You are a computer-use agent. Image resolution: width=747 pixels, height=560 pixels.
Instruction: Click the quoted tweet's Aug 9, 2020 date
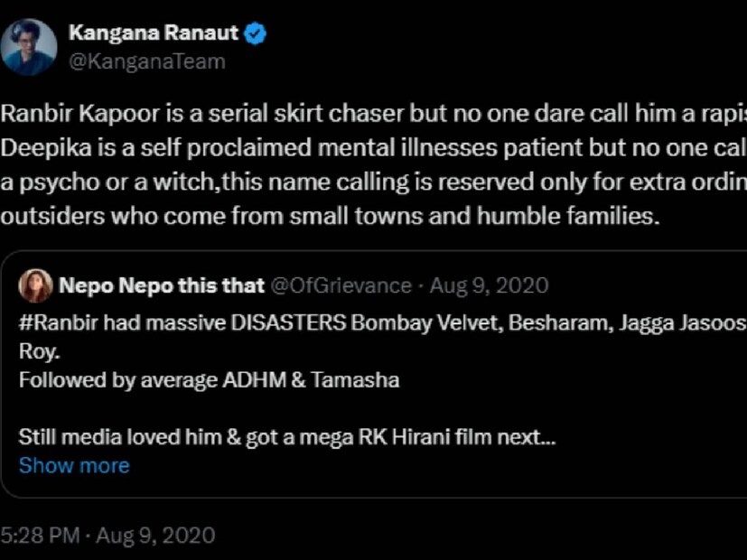tap(489, 285)
